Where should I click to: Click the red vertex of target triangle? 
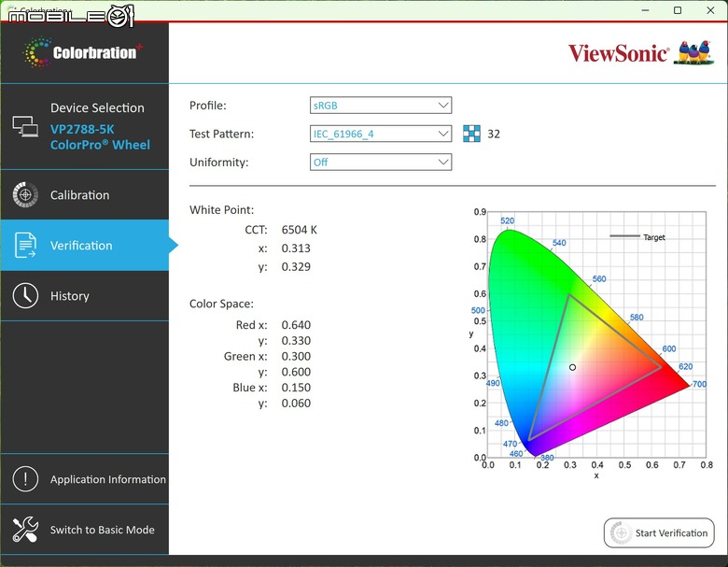point(661,367)
